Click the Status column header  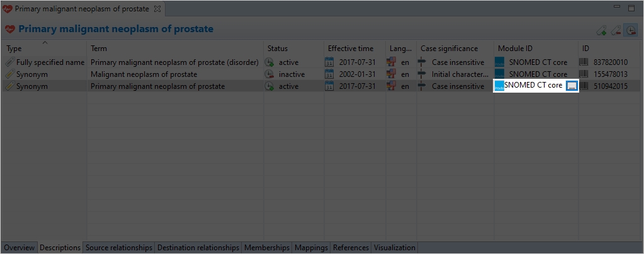pos(277,49)
